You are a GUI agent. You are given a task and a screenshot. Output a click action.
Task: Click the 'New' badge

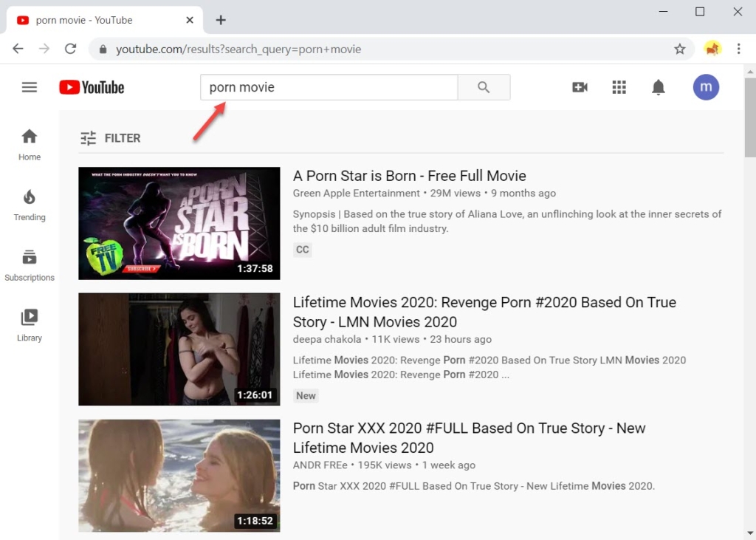[x=306, y=396]
